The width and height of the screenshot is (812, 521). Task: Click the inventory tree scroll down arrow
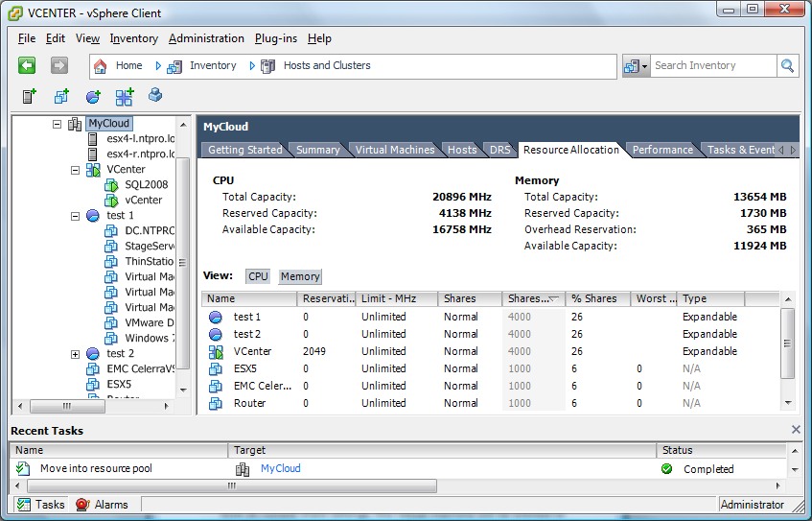pyautogui.click(x=183, y=390)
